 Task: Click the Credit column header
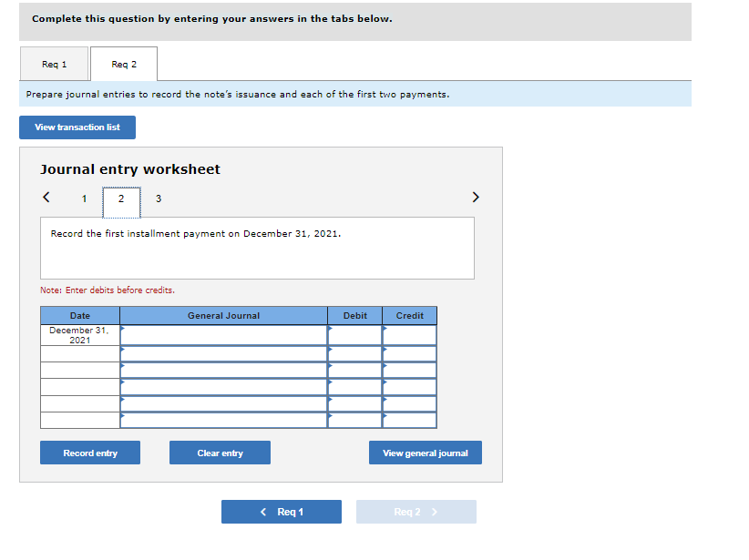pos(409,316)
